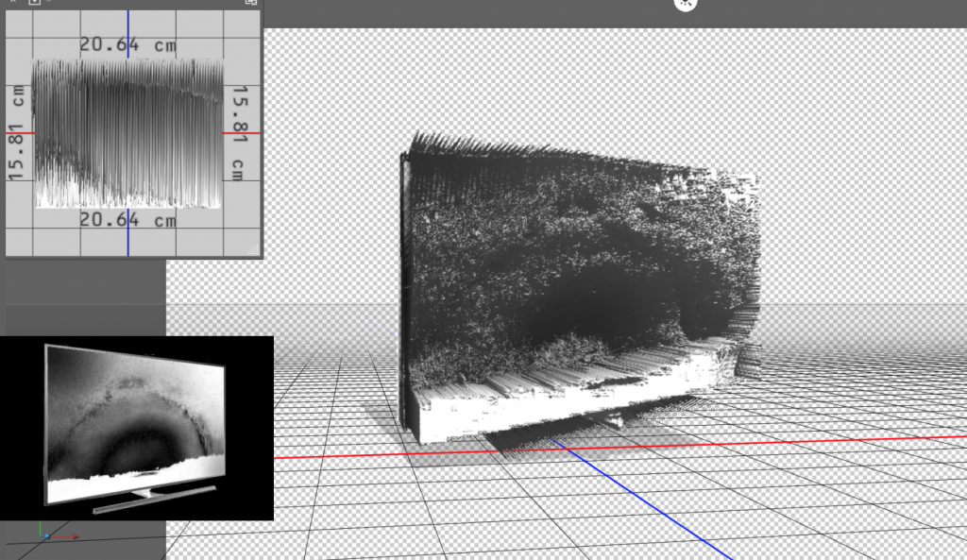
Task: Click the TV depth map thumbnail image
Action: [137, 428]
